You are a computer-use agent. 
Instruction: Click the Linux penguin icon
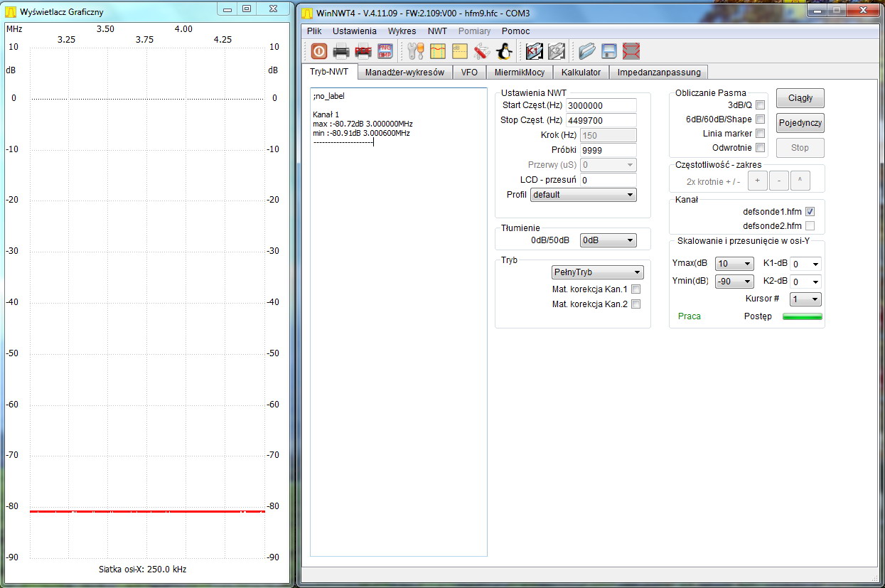(504, 51)
